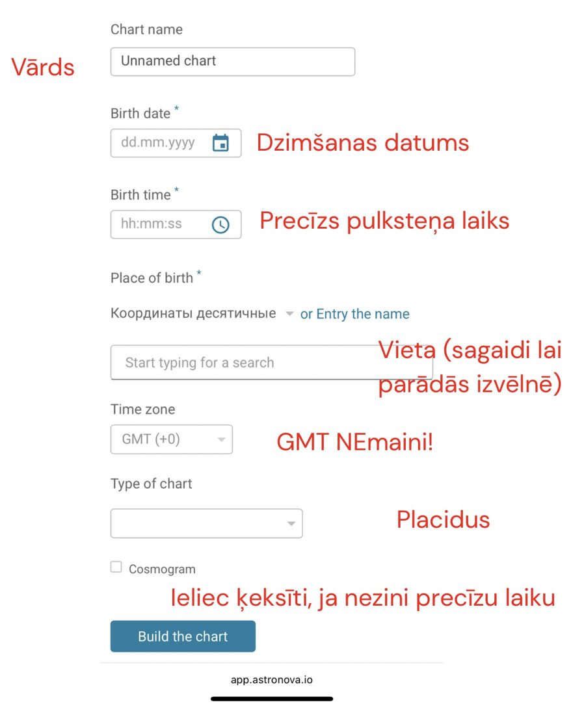Click the Place of birth label
The width and height of the screenshot is (571, 728).
tap(152, 278)
